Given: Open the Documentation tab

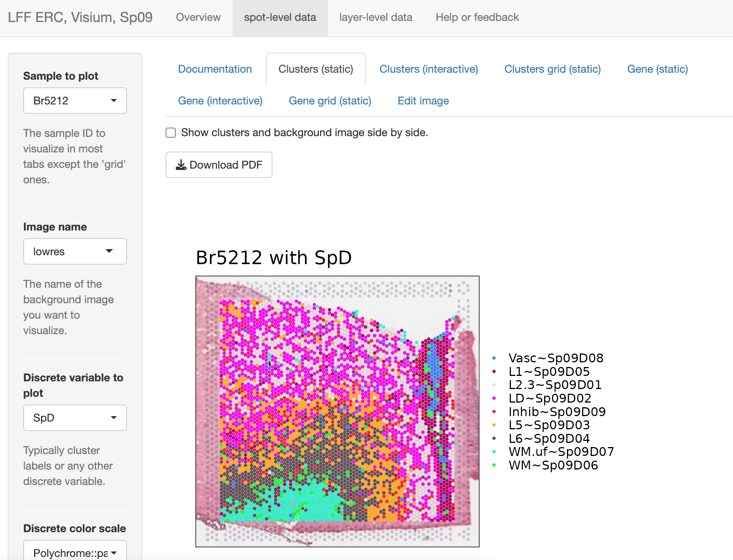Looking at the screenshot, I should [215, 69].
